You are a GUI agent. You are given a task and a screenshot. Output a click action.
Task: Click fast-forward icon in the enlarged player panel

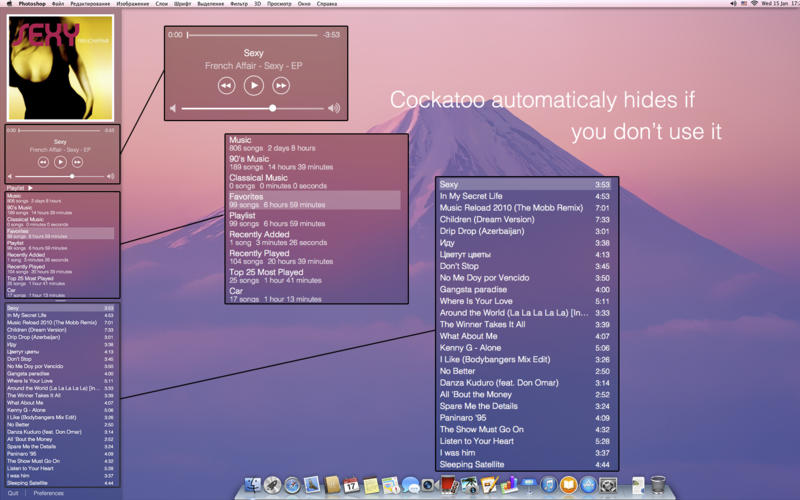pos(281,86)
